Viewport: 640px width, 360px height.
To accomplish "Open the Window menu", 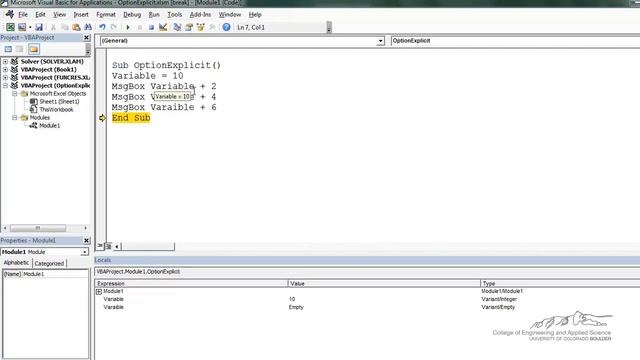I will [x=230, y=14].
